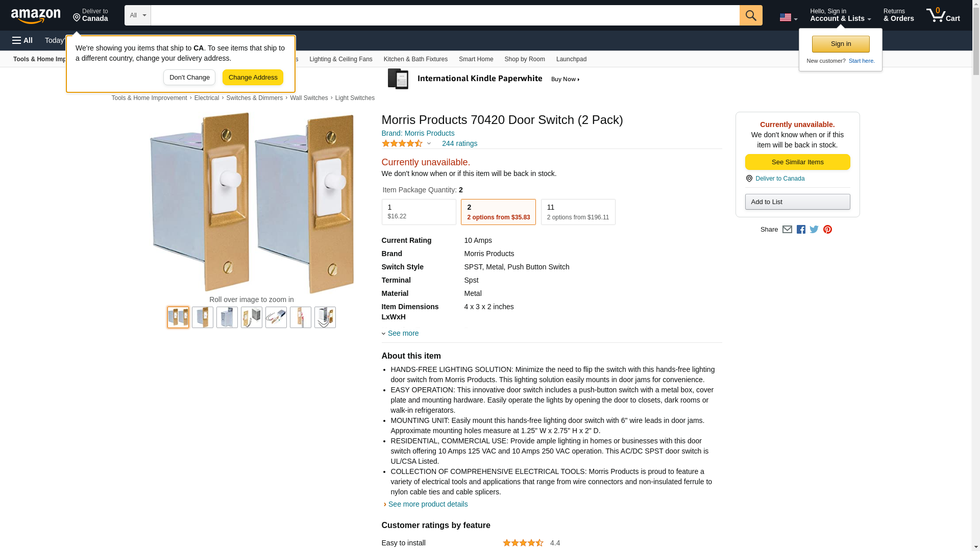Click in the search input field
980x551 pixels.
click(x=445, y=15)
